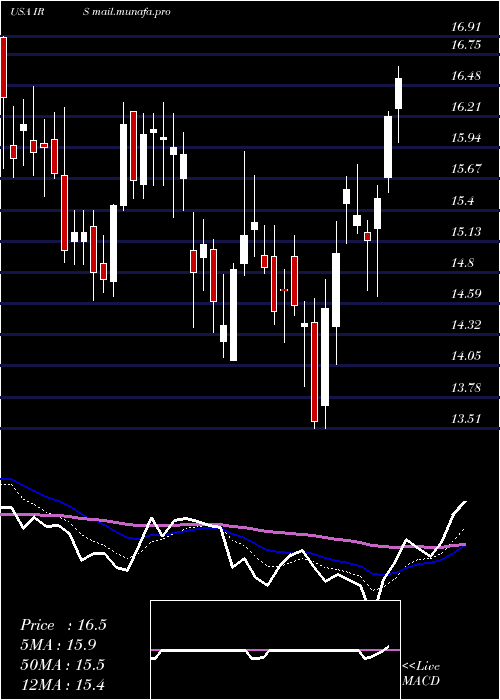Click the latest white candlestick near 16.48
Viewport: 500px width, 700px height.
[398, 93]
